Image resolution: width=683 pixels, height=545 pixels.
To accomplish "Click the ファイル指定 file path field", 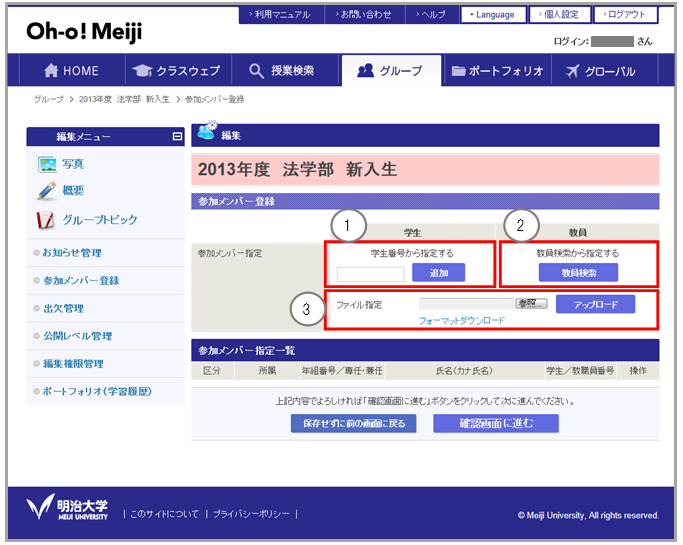I will [x=467, y=304].
